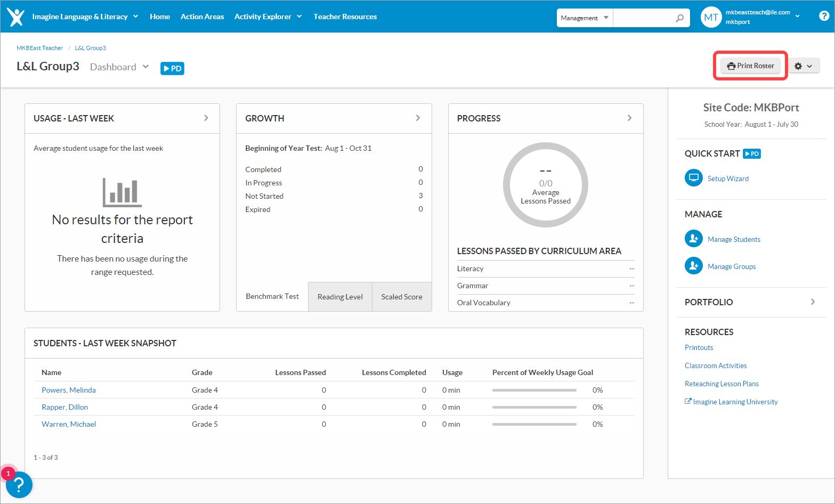Viewport: 835px width, 504px height.
Task: Select the Scaled Score tab
Action: (x=401, y=297)
